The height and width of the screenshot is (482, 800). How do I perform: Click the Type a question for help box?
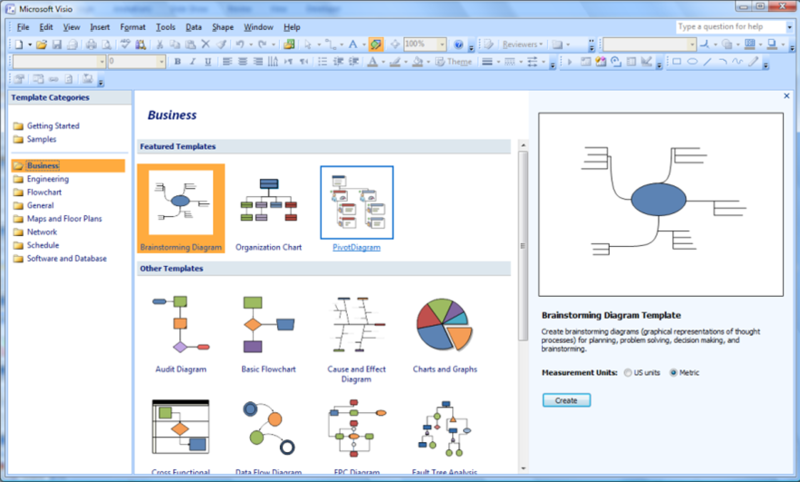731,27
